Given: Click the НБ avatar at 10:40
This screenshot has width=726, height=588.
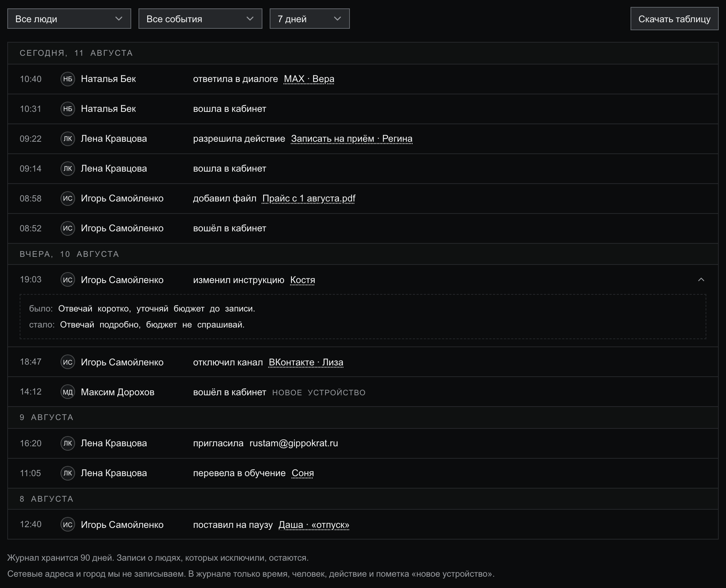Looking at the screenshot, I should click(x=68, y=79).
